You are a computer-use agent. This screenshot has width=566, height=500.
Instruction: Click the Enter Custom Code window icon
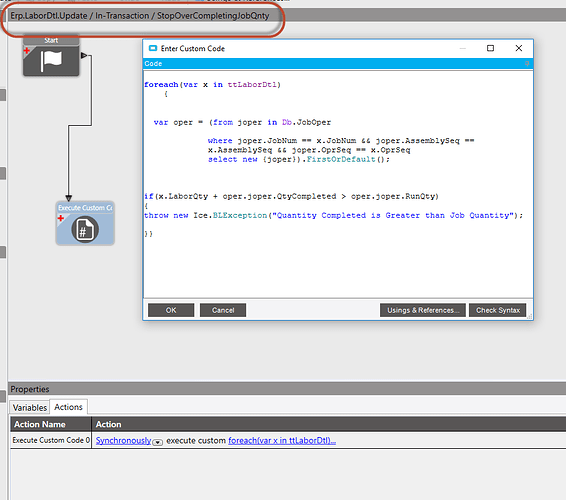(x=153, y=48)
